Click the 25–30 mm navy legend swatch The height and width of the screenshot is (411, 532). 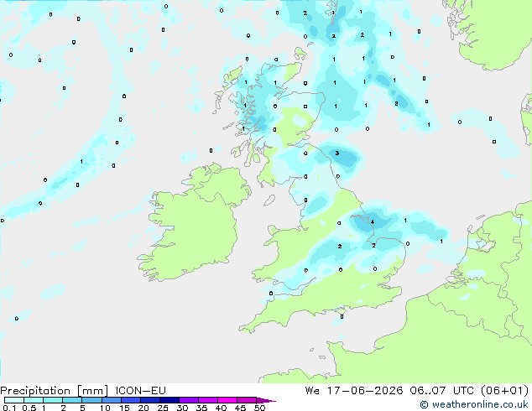pyautogui.click(x=169, y=400)
